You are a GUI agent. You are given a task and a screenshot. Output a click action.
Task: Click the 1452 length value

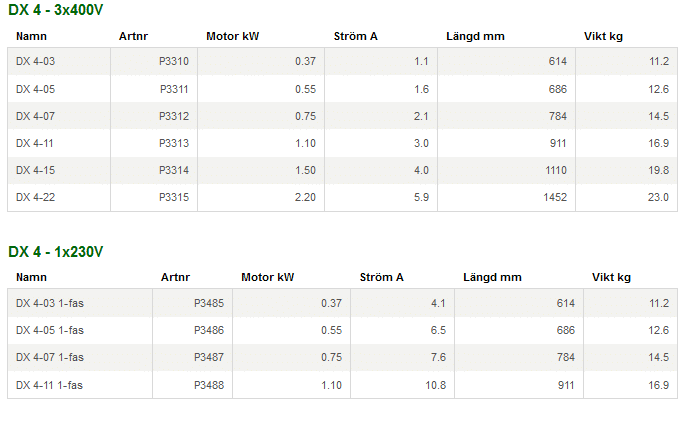tap(554, 197)
